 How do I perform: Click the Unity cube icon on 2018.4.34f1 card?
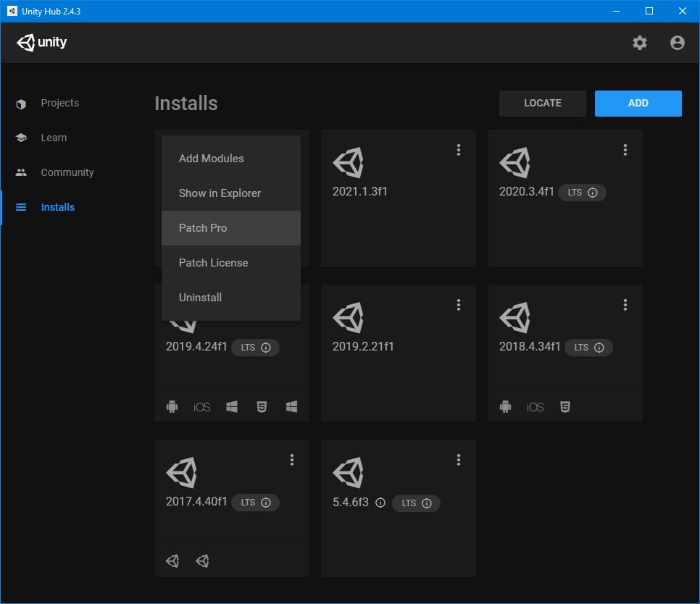(x=514, y=318)
